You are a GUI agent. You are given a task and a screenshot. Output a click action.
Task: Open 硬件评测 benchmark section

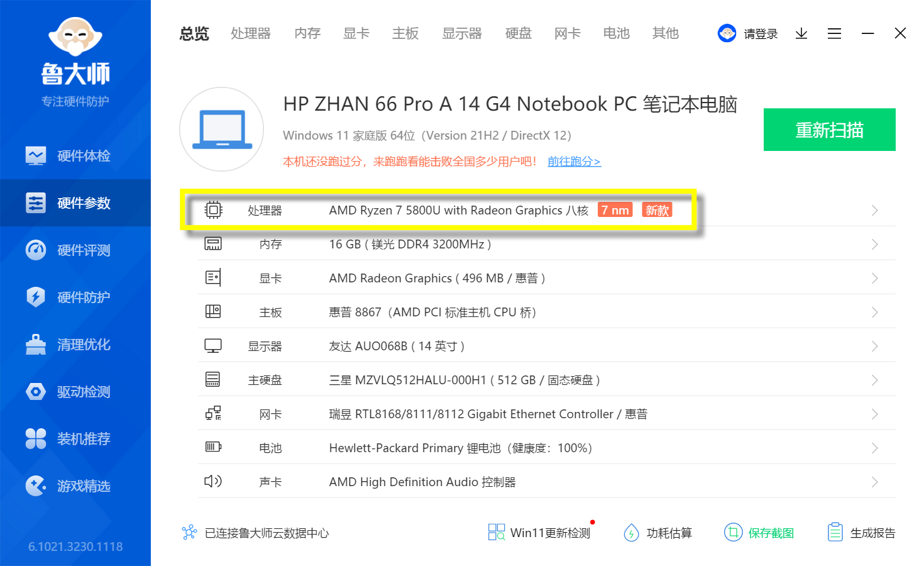click(75, 250)
